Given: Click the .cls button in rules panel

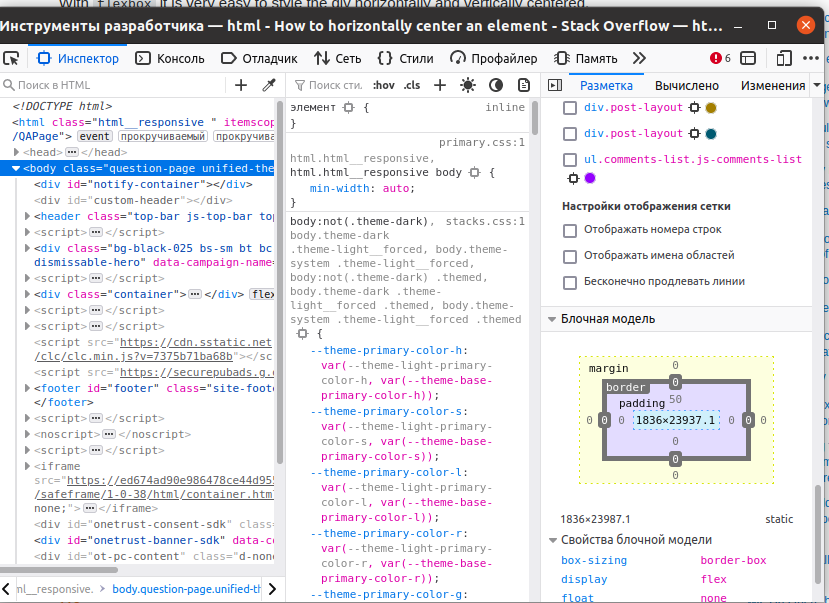Looking at the screenshot, I should (412, 86).
